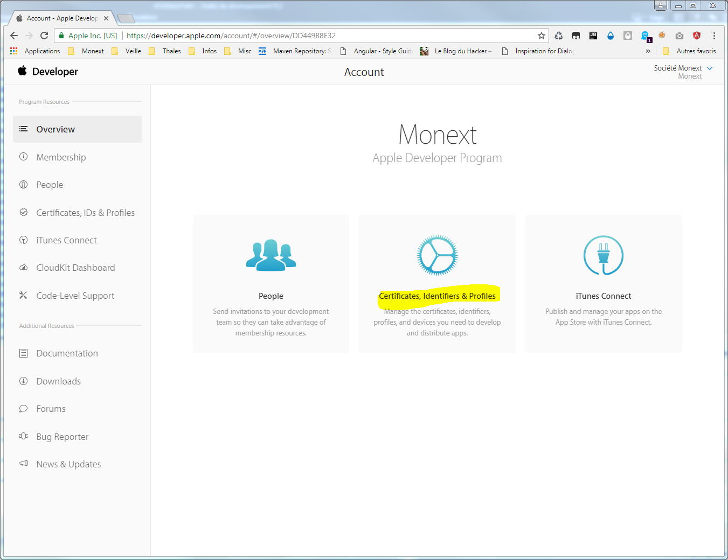Viewport: 728px width, 560px height.
Task: Open Angular - Style Guide bookmark
Action: (x=376, y=51)
